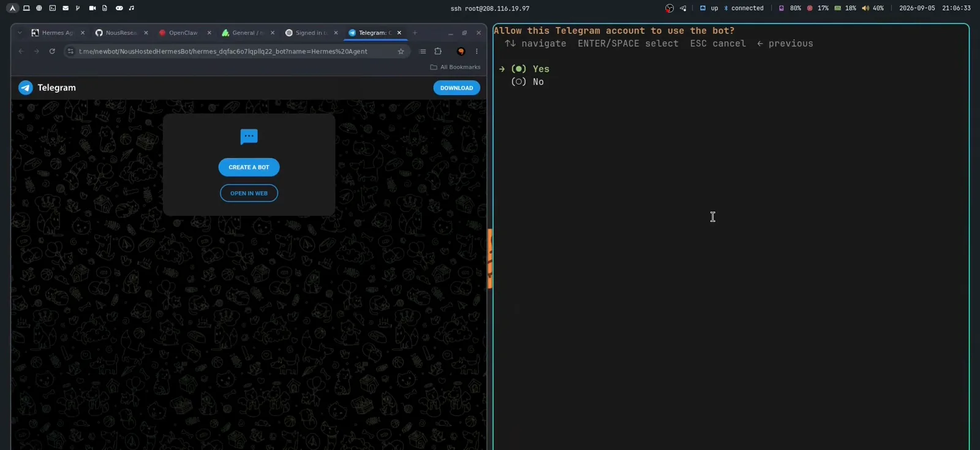Close the OpenClaw tab
Viewport: 980px width, 450px height.
click(x=209, y=32)
